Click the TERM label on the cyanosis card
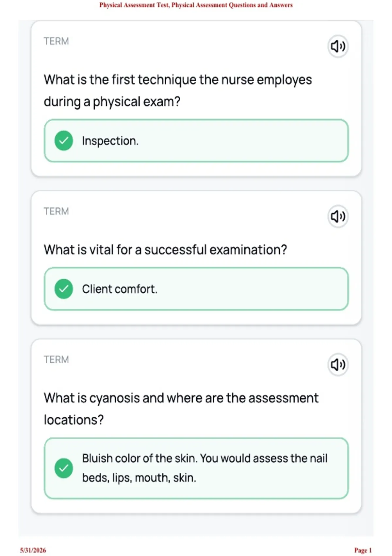 pos(56,359)
